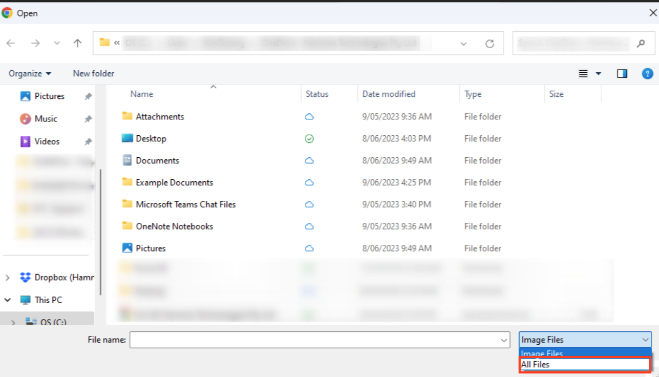
Task: Sort by Type column header
Action: point(473,94)
